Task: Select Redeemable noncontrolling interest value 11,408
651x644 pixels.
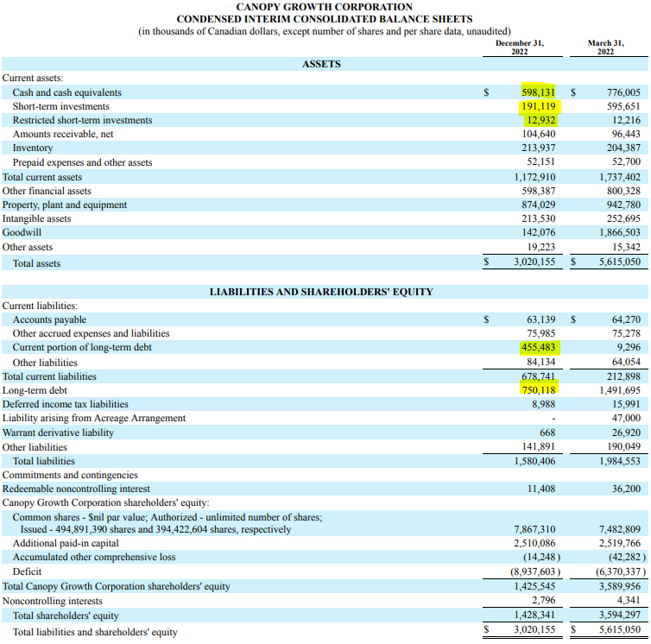Action: pyautogui.click(x=541, y=489)
